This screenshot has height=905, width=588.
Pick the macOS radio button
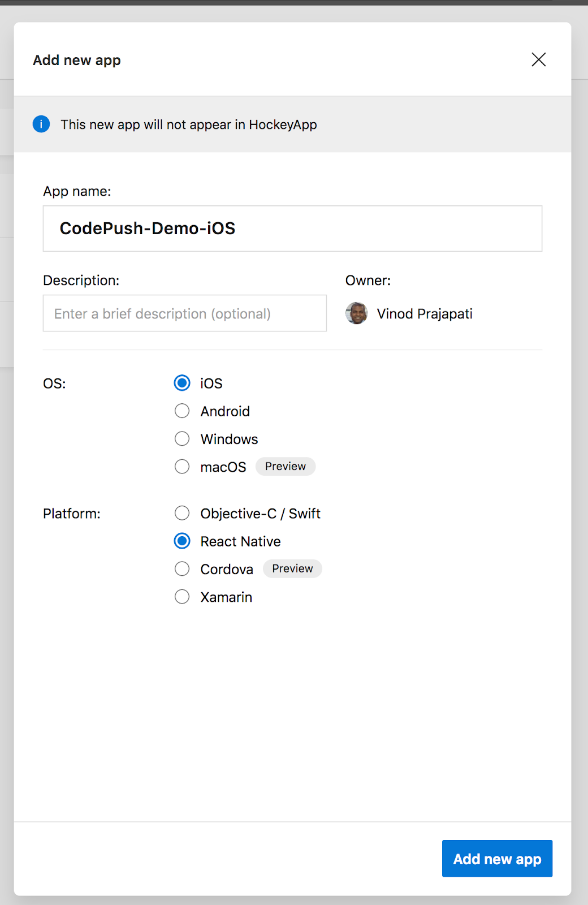point(182,467)
